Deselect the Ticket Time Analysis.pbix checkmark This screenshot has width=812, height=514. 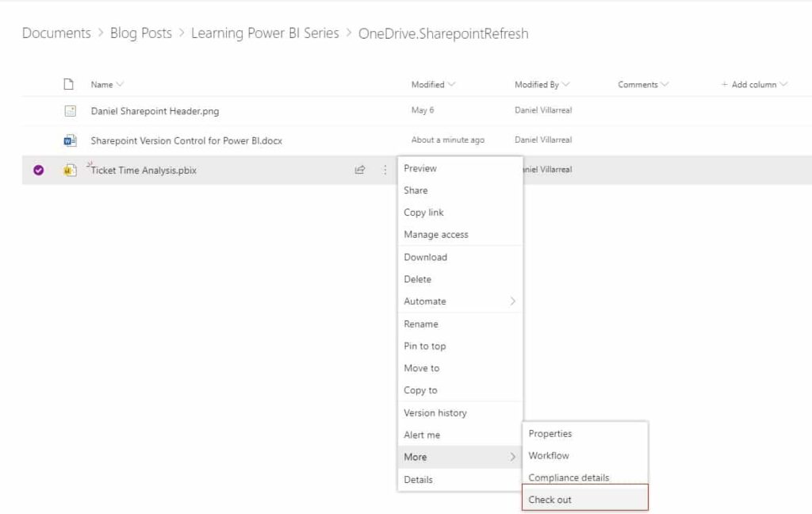point(38,170)
